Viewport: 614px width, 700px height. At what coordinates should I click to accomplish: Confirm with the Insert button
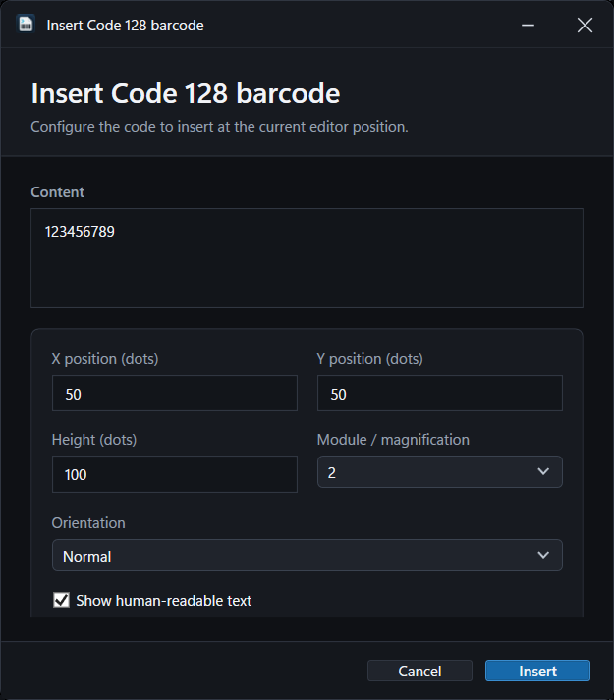coord(537,671)
